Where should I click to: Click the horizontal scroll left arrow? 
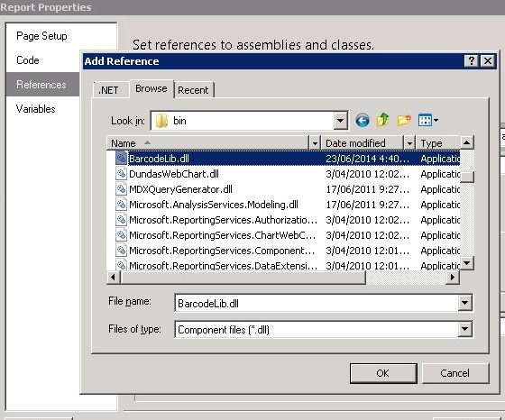(113, 277)
